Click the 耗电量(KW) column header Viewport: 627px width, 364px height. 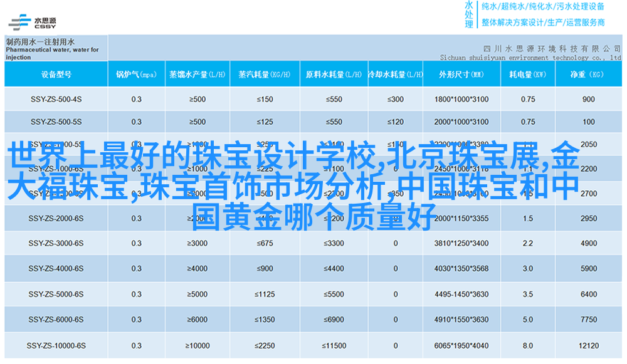tap(527, 75)
